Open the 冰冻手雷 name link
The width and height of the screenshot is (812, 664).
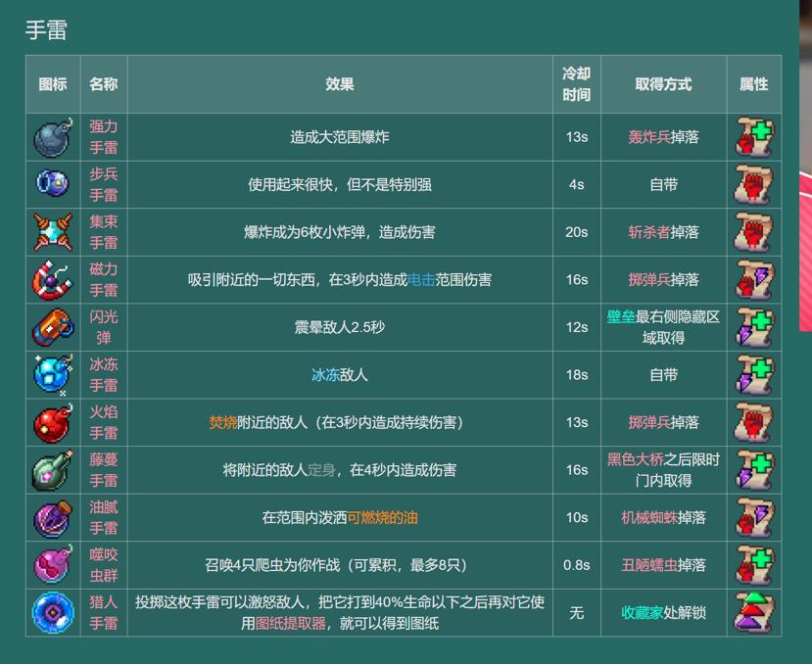pos(104,375)
